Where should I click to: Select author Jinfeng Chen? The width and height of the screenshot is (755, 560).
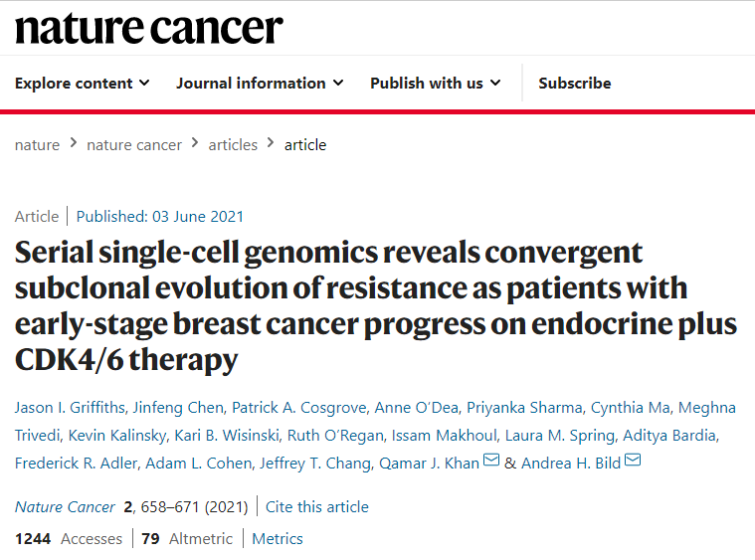point(178,408)
